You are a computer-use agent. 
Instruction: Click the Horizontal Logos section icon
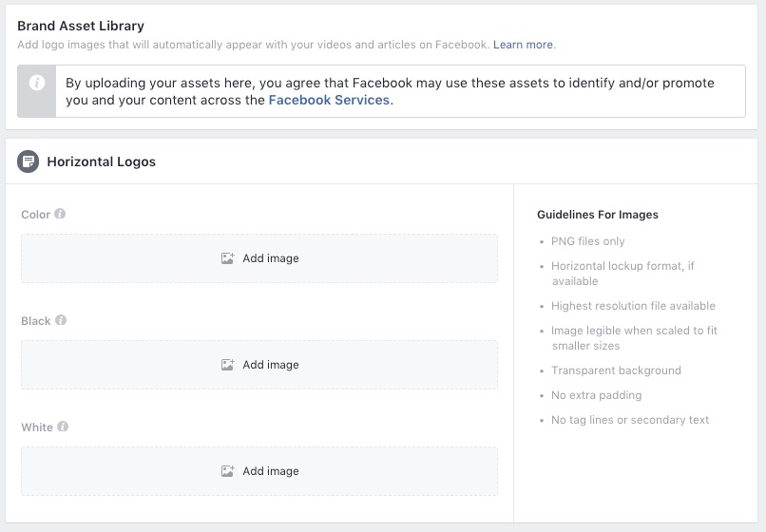28,161
